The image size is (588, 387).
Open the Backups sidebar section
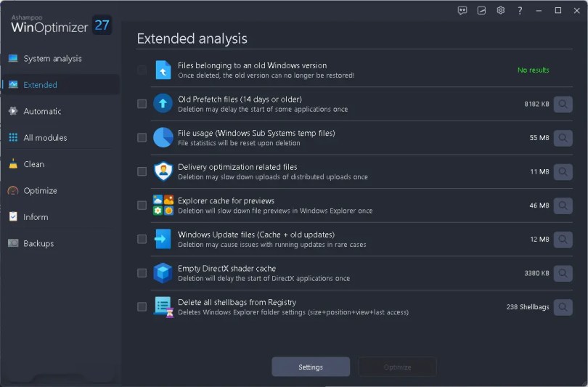pos(61,243)
